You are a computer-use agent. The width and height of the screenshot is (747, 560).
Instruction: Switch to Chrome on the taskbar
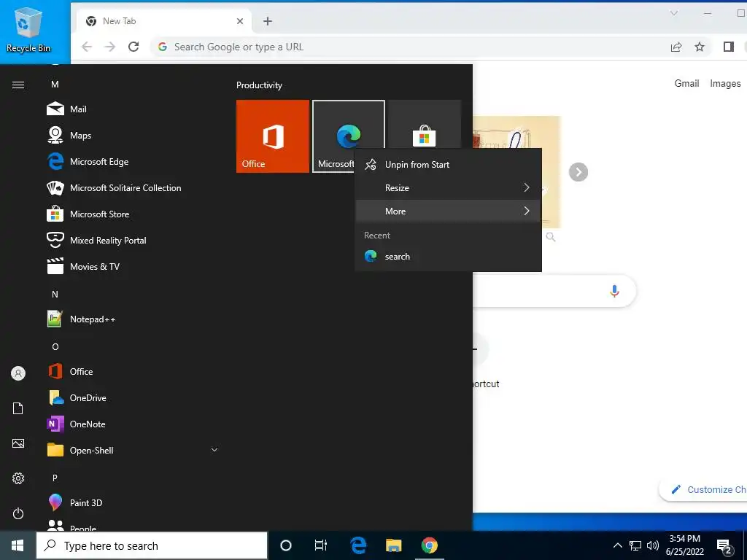tap(429, 545)
